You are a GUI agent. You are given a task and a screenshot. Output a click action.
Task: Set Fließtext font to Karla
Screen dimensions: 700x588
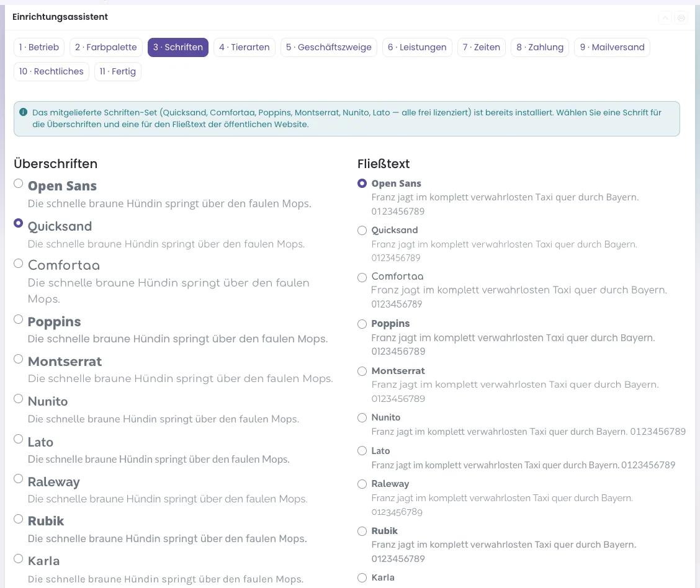(x=362, y=577)
